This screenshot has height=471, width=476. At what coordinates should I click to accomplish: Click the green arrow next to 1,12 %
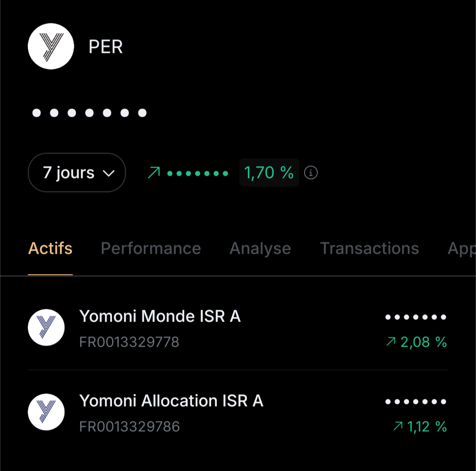[398, 426]
